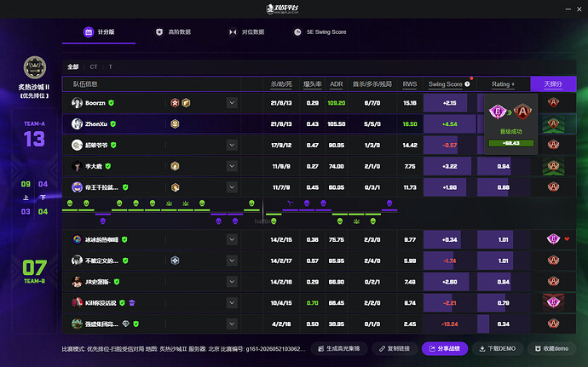Open the 对位数据 tab
Screen dimensions: 588x367
[x=247, y=32]
